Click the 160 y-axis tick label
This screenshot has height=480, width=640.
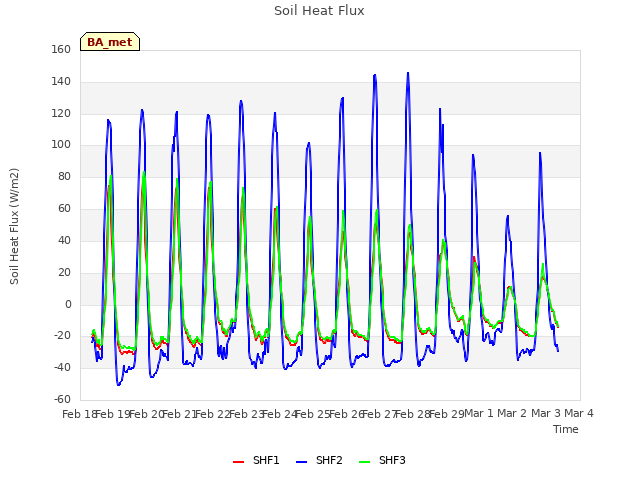pos(61,49)
